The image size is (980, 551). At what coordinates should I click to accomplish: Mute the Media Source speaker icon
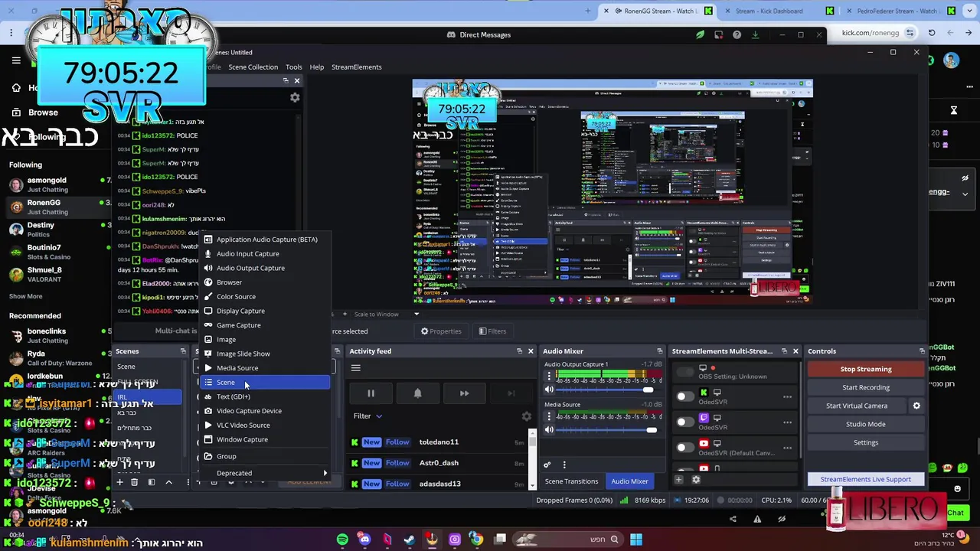coord(549,429)
